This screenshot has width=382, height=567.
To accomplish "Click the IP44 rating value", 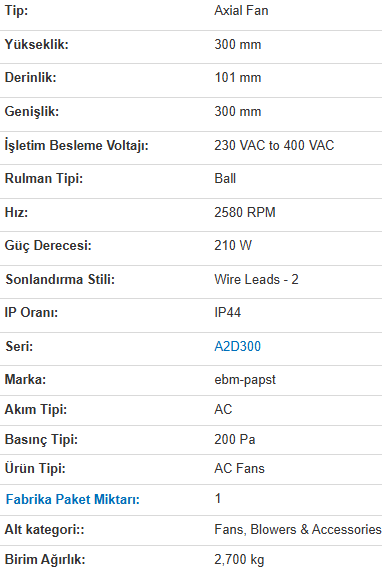I will point(228,312).
